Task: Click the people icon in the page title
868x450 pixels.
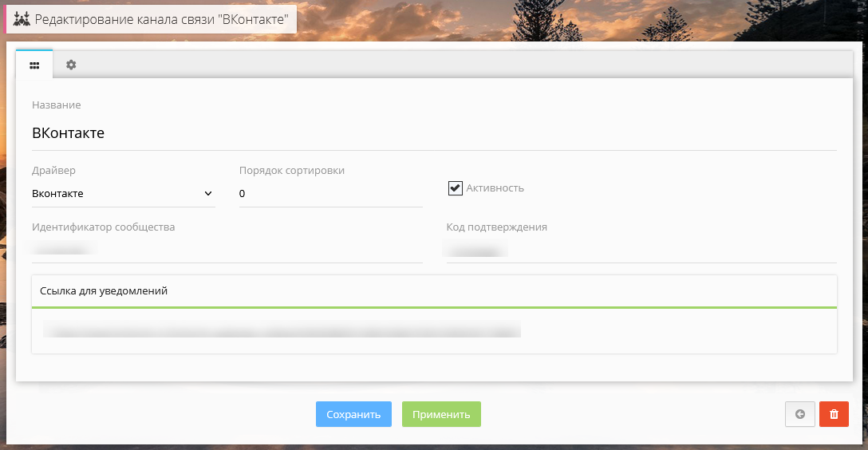Action: click(x=22, y=18)
